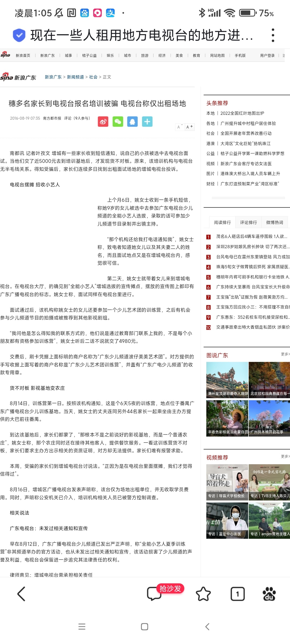Bookmark page with star icon

[x=203, y=594]
